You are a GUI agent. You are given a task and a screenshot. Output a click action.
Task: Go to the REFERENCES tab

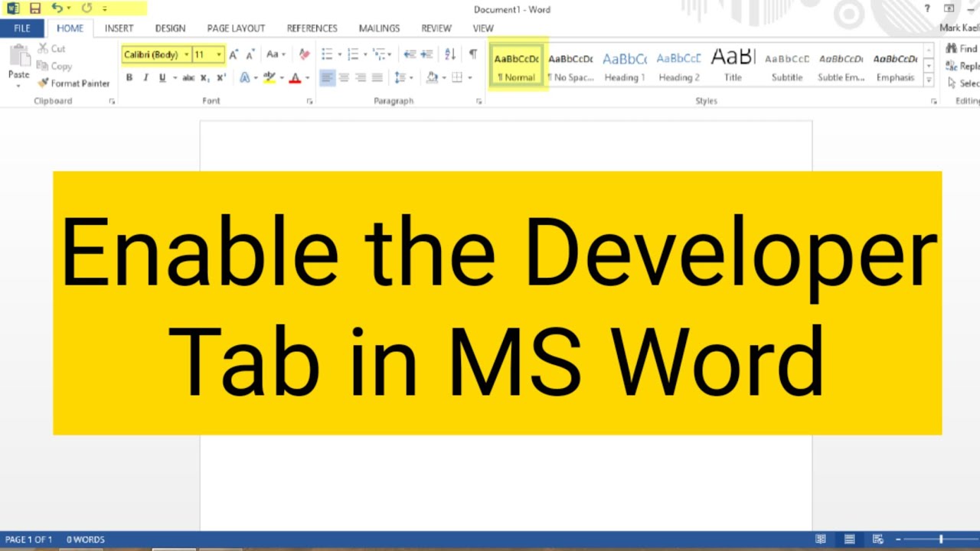[312, 28]
